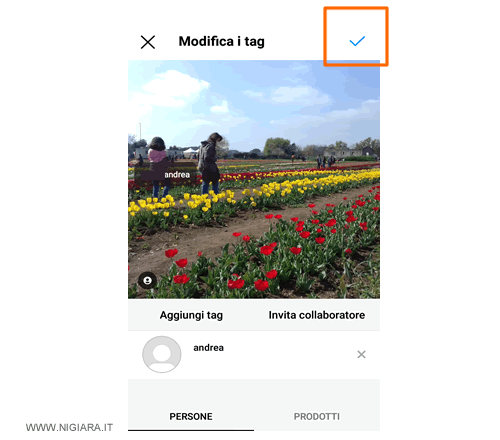Switch to the PERSONE tab
Screen dimensions: 500x440
point(191,417)
